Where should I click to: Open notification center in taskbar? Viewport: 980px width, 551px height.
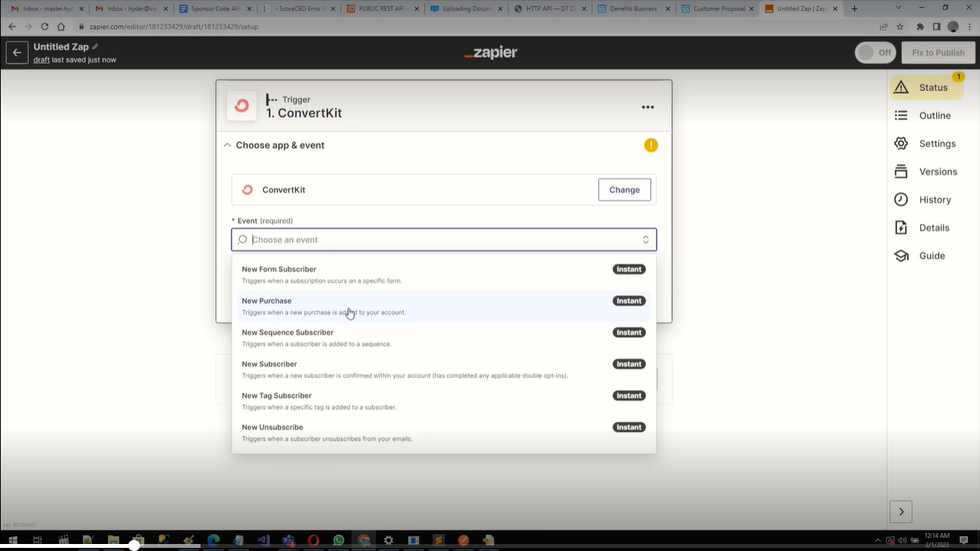coord(964,540)
